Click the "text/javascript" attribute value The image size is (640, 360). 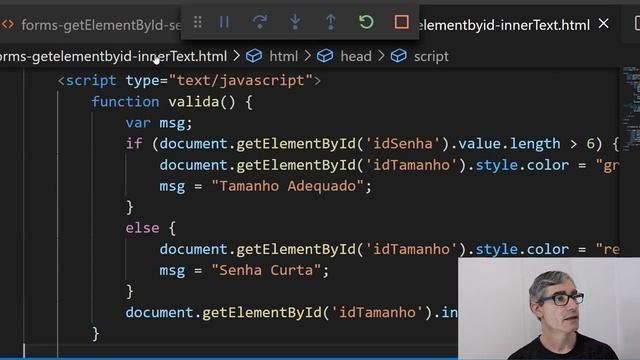pos(240,80)
